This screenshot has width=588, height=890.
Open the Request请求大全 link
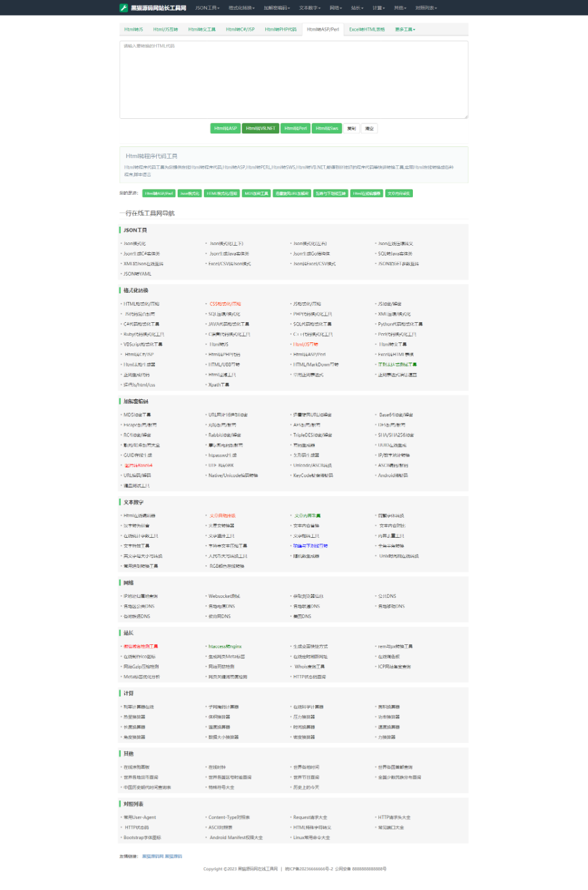310,817
